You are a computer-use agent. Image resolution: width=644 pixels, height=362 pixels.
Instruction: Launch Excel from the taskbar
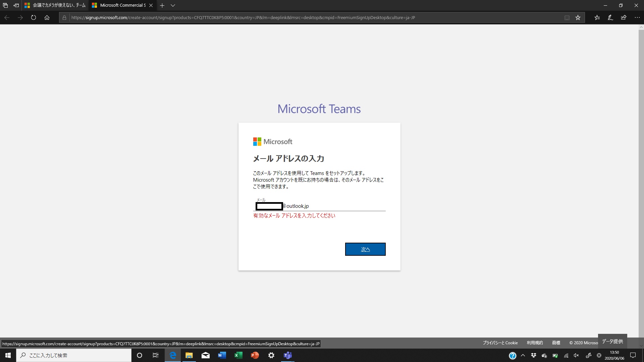point(238,355)
